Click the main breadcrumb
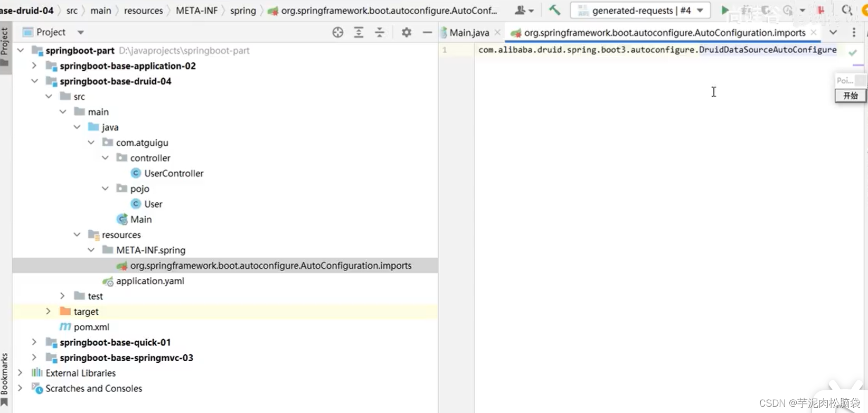The height and width of the screenshot is (413, 868). coord(100,11)
